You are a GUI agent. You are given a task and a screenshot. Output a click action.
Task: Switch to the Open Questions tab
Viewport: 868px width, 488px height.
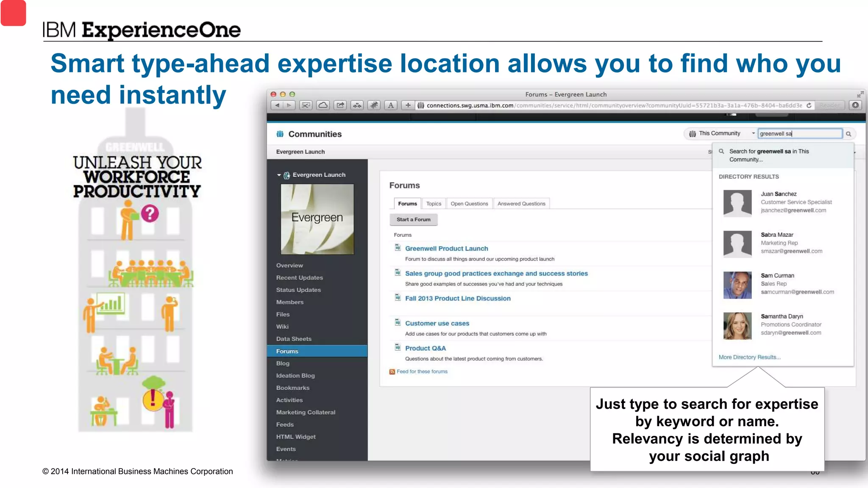[469, 204]
